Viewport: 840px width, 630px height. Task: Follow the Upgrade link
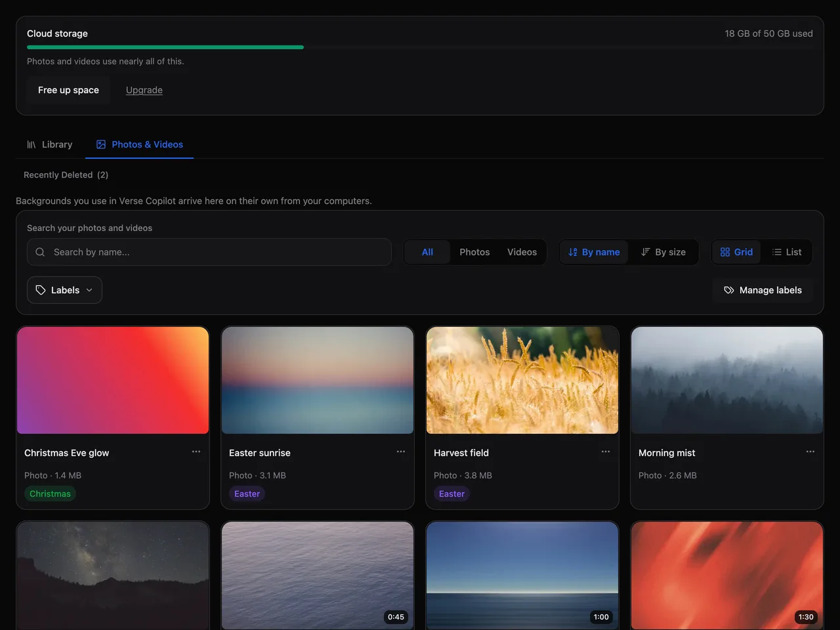[144, 90]
